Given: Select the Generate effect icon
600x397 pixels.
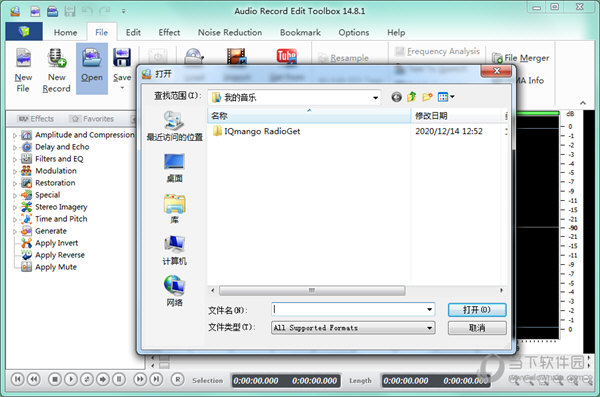Looking at the screenshot, I should 26,231.
